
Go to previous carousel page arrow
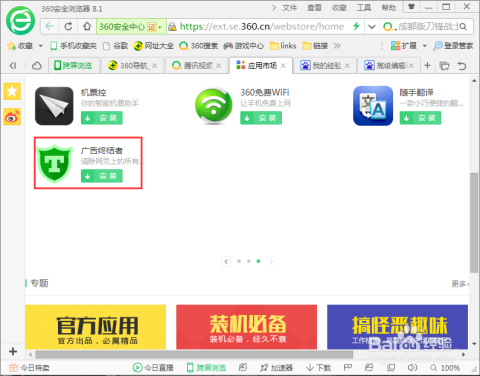[226, 261]
